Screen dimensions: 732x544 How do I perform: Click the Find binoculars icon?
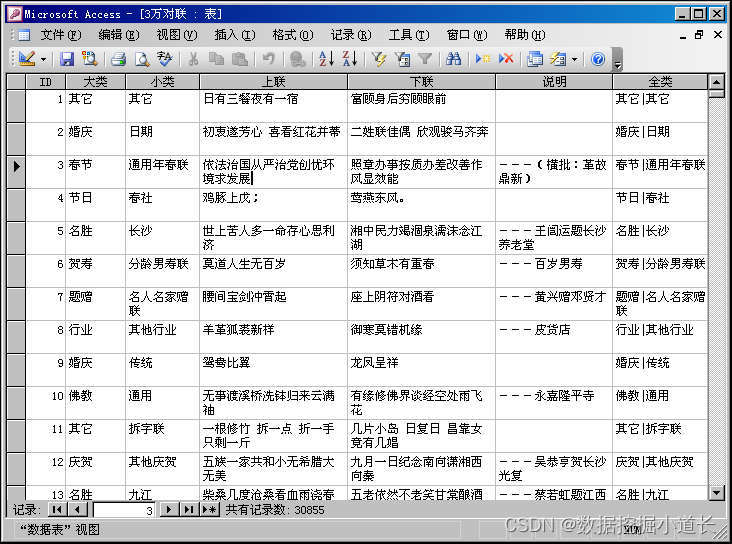click(453, 59)
